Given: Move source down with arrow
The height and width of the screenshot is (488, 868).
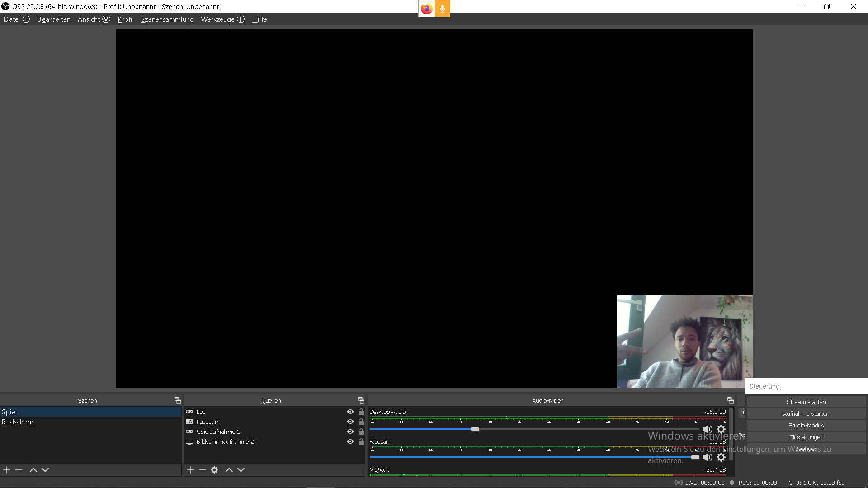Looking at the screenshot, I should click(x=241, y=470).
